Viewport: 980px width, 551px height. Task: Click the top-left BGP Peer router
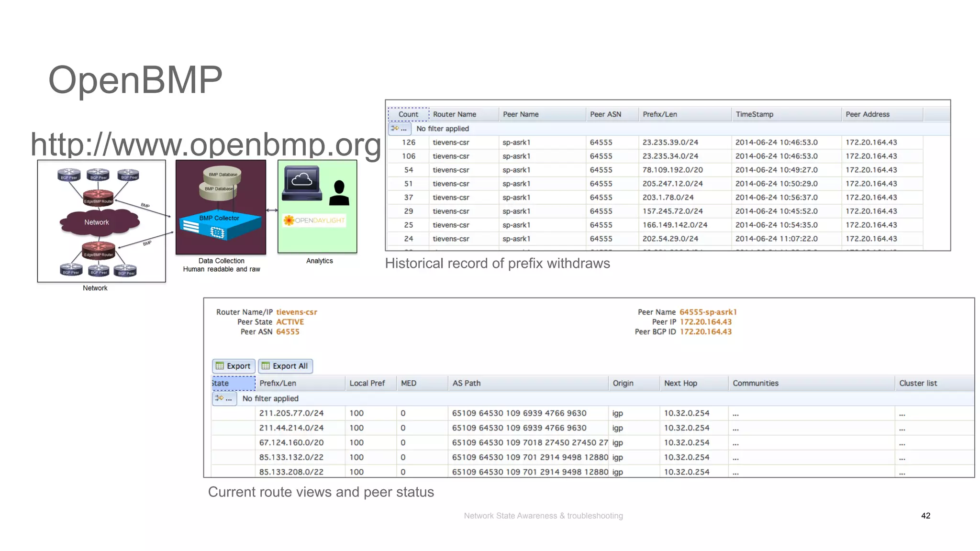point(69,175)
